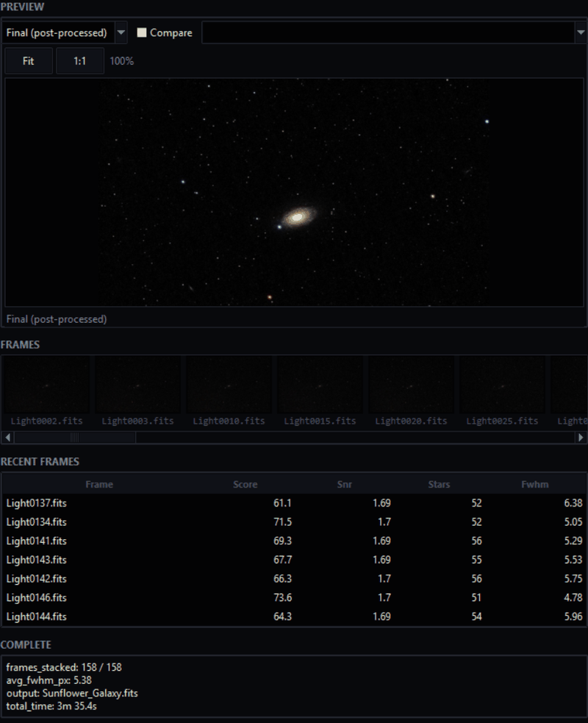
Task: Click the Fit zoom button
Action: [29, 61]
